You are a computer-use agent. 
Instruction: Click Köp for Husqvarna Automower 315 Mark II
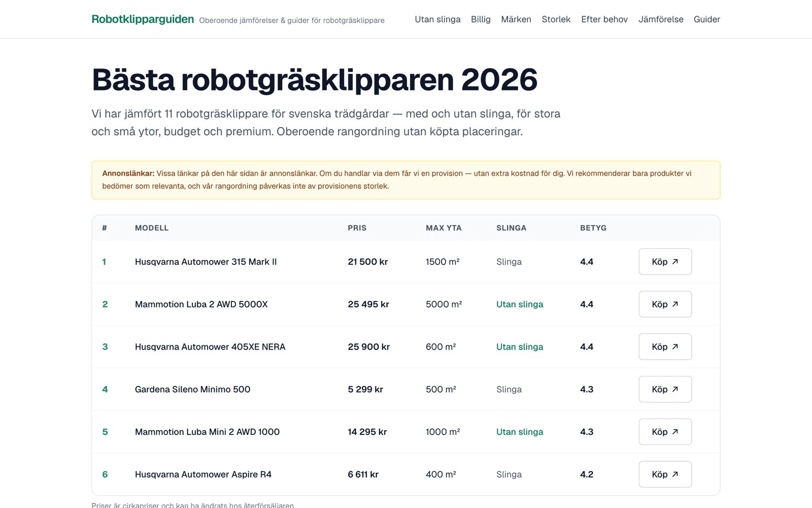(x=665, y=262)
